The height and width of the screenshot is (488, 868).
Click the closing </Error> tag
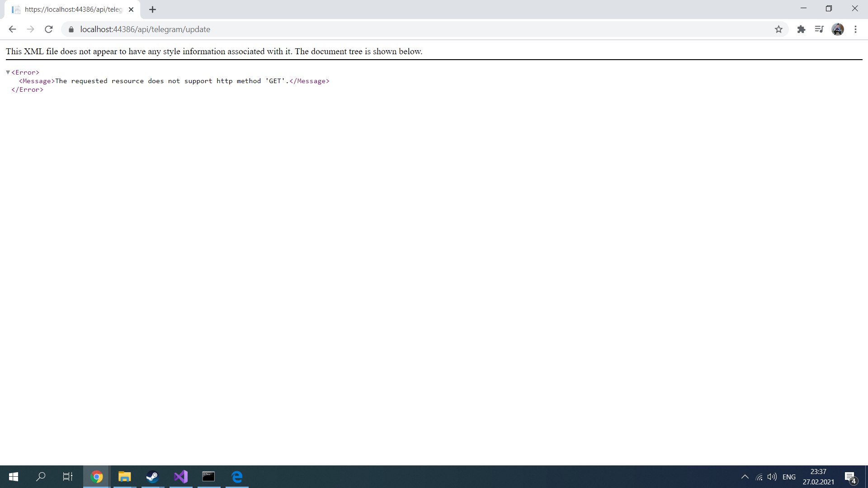pos(27,89)
